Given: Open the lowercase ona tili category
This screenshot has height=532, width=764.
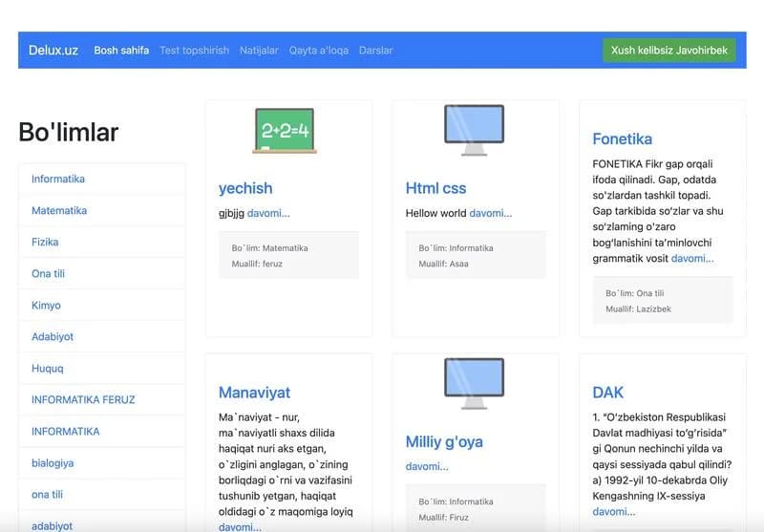Looking at the screenshot, I should [102, 495].
